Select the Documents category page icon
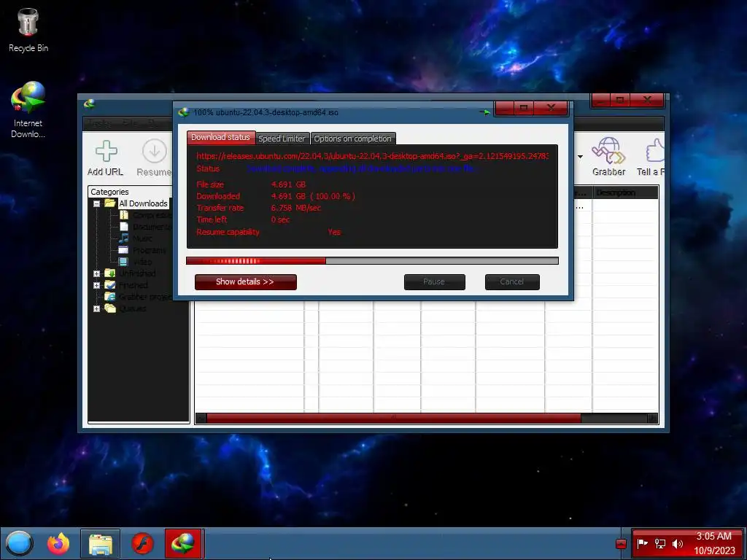747x560 pixels. point(124,227)
